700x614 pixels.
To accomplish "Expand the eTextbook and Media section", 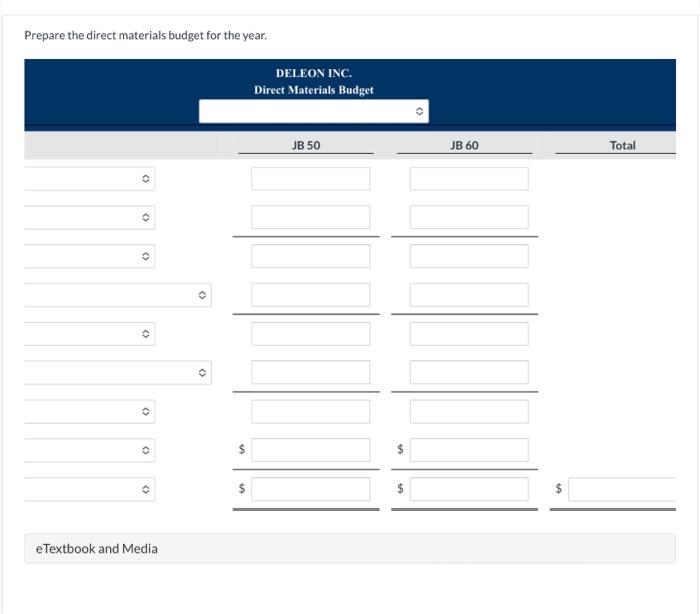I will (350, 548).
